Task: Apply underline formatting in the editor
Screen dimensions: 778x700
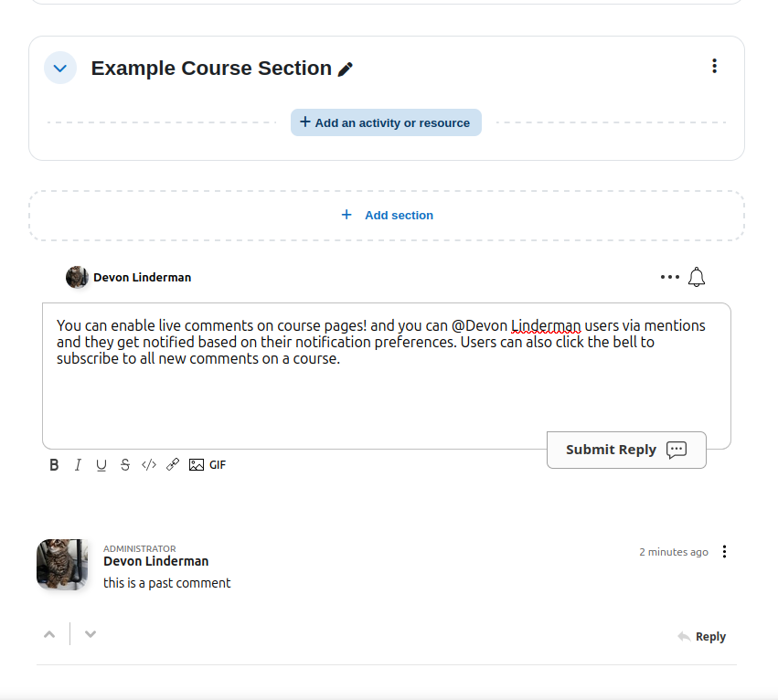Action: (101, 465)
